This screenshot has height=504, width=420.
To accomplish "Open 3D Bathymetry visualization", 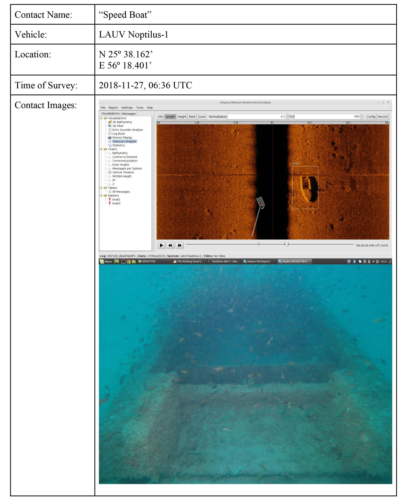I will (122, 122).
